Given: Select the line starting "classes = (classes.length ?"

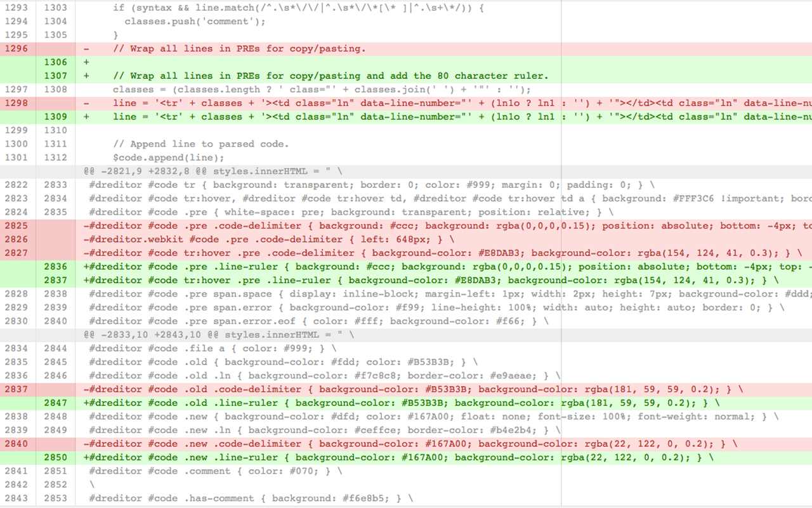Looking at the screenshot, I should point(322,90).
